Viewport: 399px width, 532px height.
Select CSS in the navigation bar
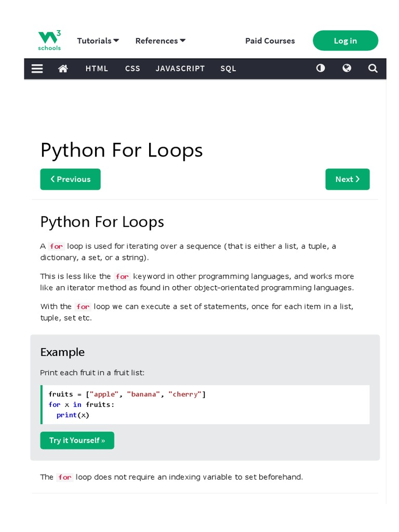pyautogui.click(x=132, y=69)
